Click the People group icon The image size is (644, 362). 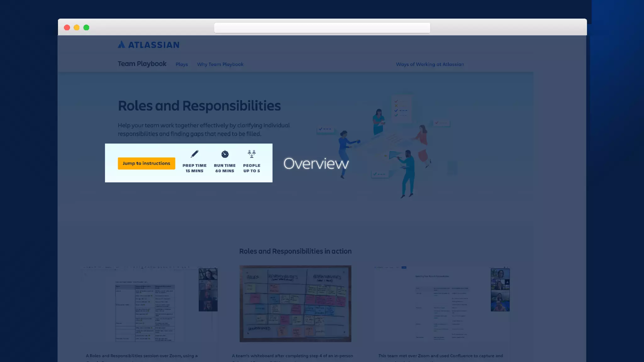[x=252, y=154]
